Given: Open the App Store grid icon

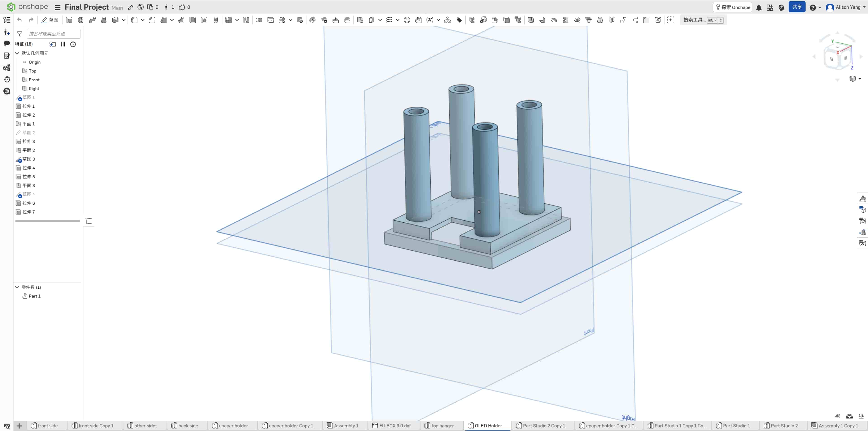Looking at the screenshot, I should 770,7.
